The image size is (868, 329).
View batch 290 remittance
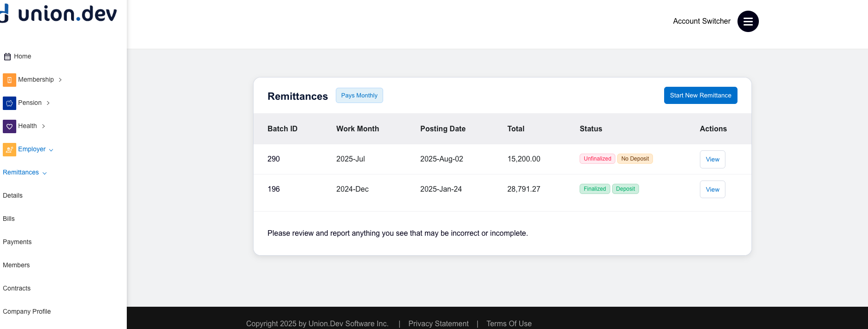712,159
